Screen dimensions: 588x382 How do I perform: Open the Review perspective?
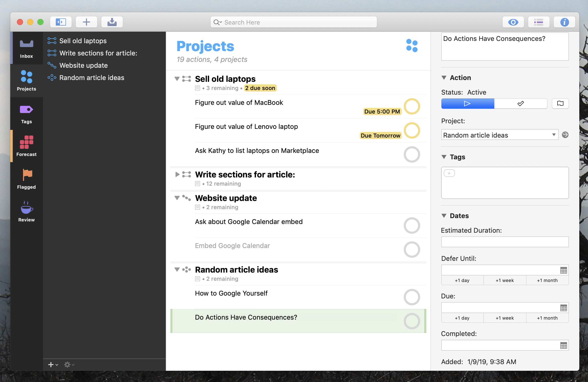[x=26, y=211]
